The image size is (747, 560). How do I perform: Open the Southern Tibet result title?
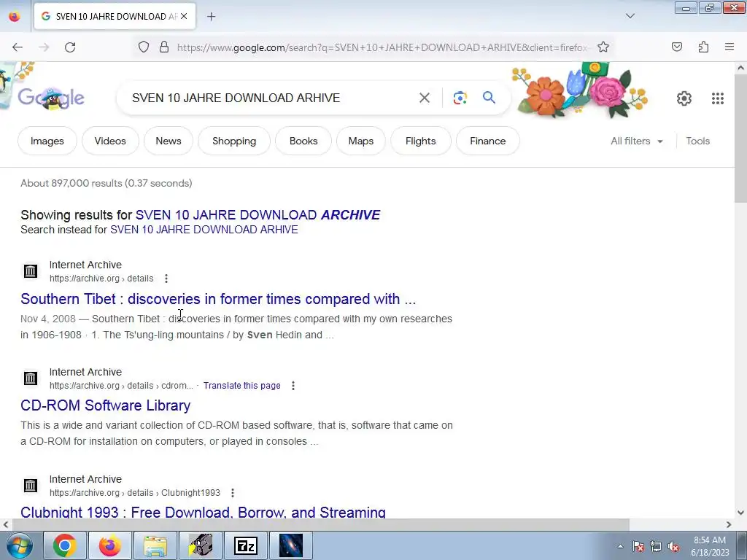click(x=218, y=299)
